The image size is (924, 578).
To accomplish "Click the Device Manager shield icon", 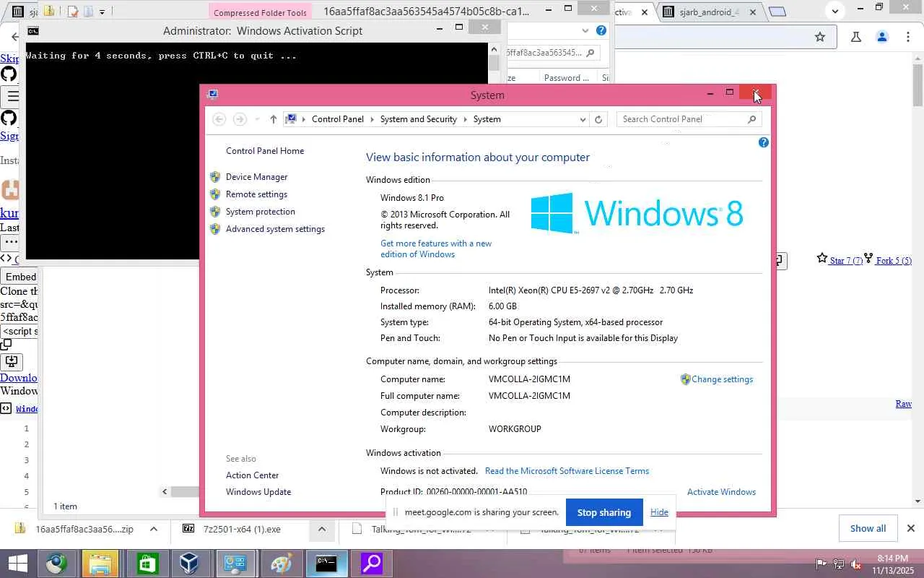I will 215,177.
